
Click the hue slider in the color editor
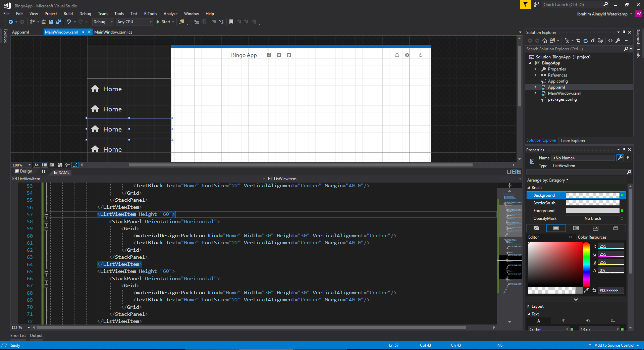(586, 264)
